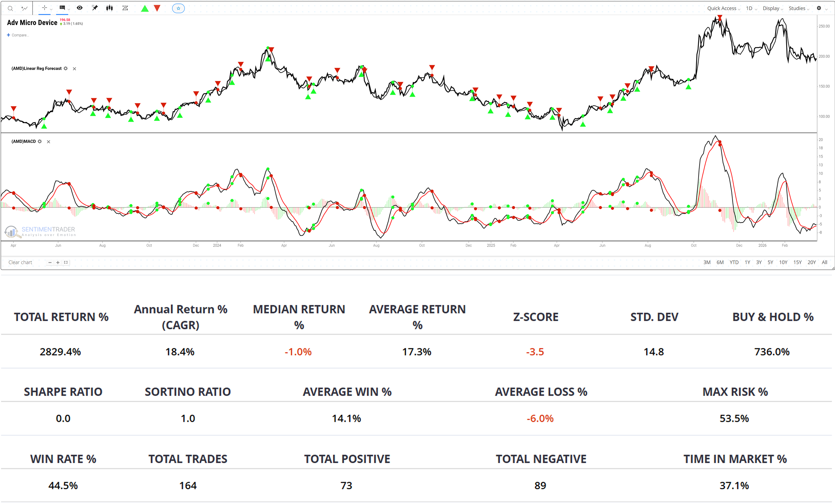The height and width of the screenshot is (504, 835).
Task: Select the pin marker tool
Action: tap(95, 8)
